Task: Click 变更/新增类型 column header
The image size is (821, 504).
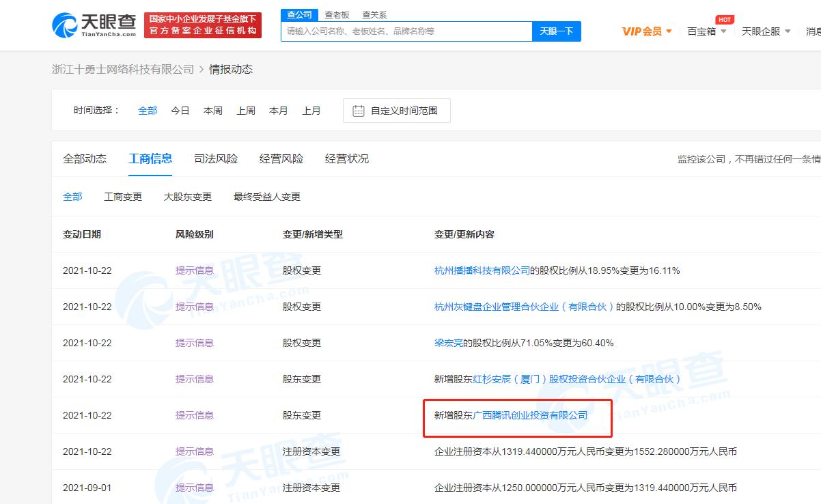Action: 313,234
